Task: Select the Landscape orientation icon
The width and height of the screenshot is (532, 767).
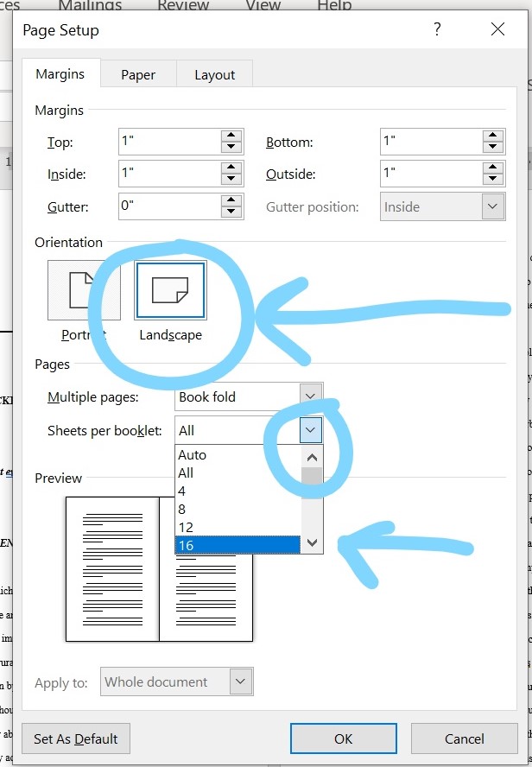Action: 170,291
